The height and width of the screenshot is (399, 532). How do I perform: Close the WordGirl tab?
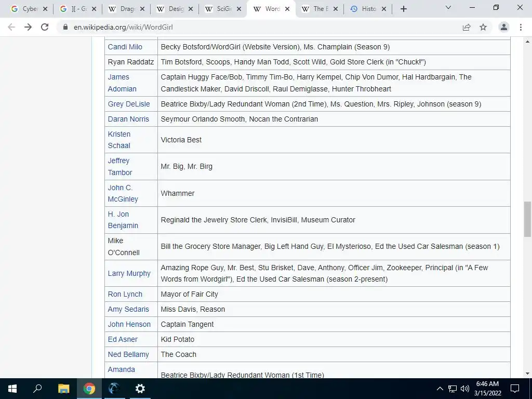287,9
